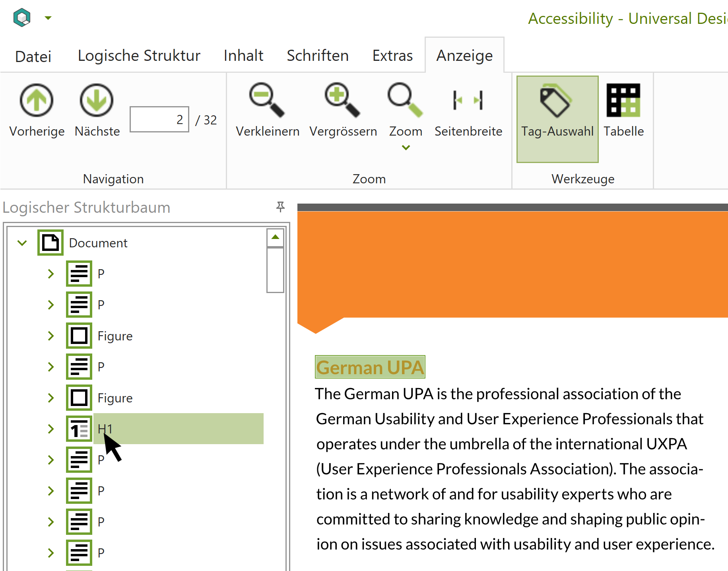
Task: Click the structure tree scrollbar thumb
Action: click(275, 270)
